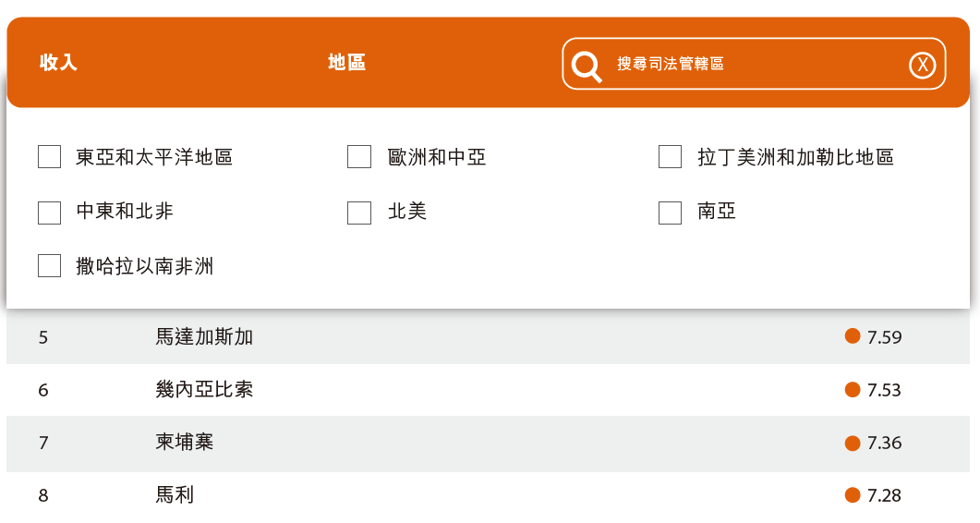Click the orange dot beside 7.36
The image size is (980, 523).
[x=853, y=443]
